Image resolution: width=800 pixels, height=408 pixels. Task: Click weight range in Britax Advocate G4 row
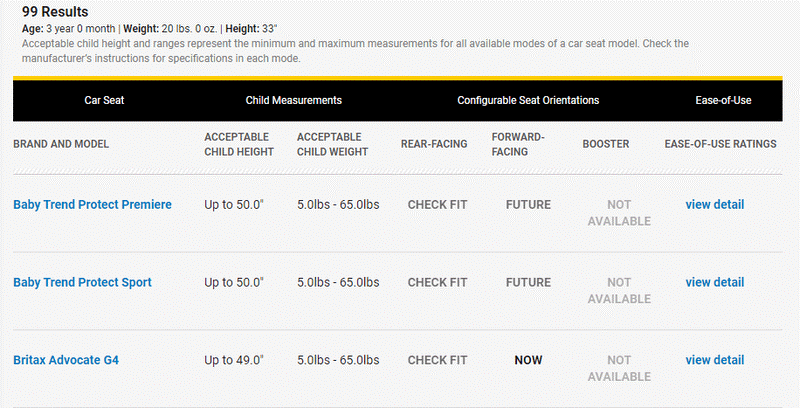(338, 360)
